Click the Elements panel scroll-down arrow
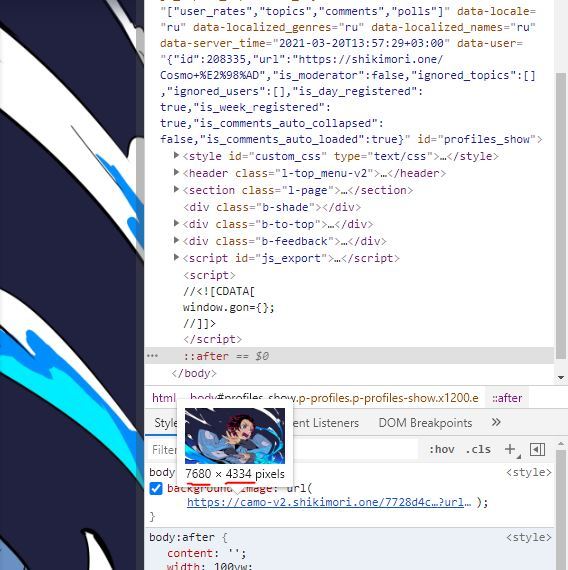Image resolution: width=568 pixels, height=570 pixels. coord(561,378)
